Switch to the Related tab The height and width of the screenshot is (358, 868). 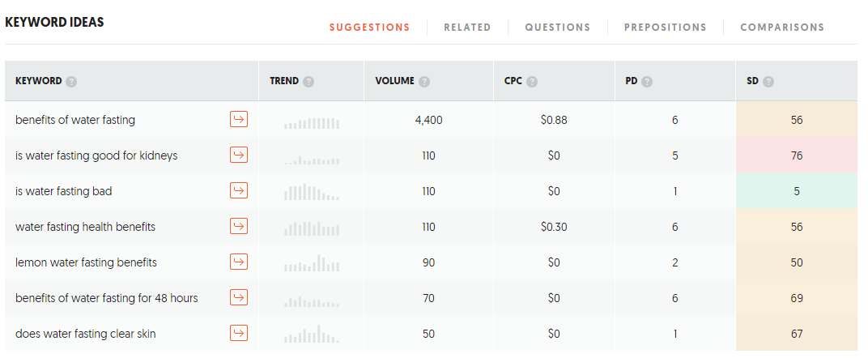point(467,27)
